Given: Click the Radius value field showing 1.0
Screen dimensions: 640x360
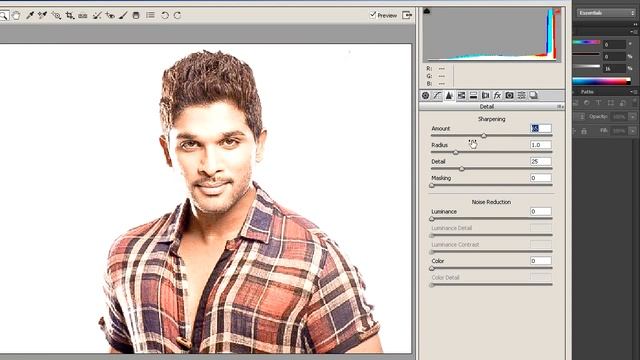Looking at the screenshot, I should tap(541, 145).
